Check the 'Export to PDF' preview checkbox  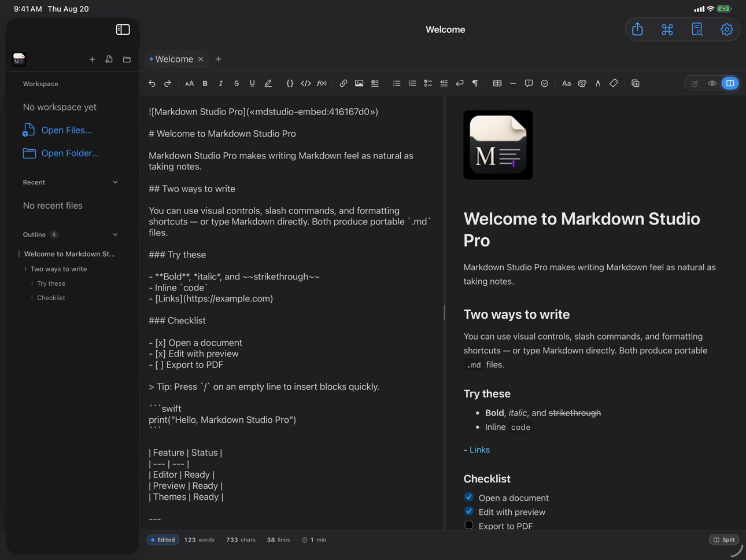coord(469,525)
